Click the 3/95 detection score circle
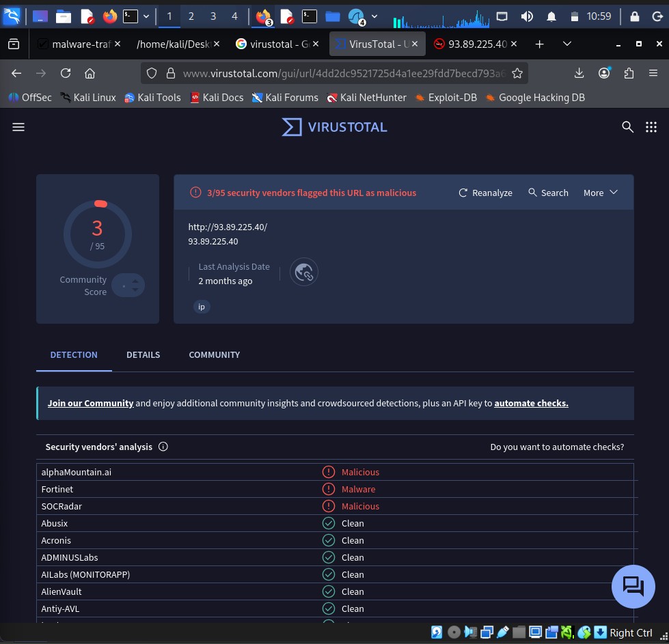Viewport: 669px width, 644px height. (x=97, y=234)
